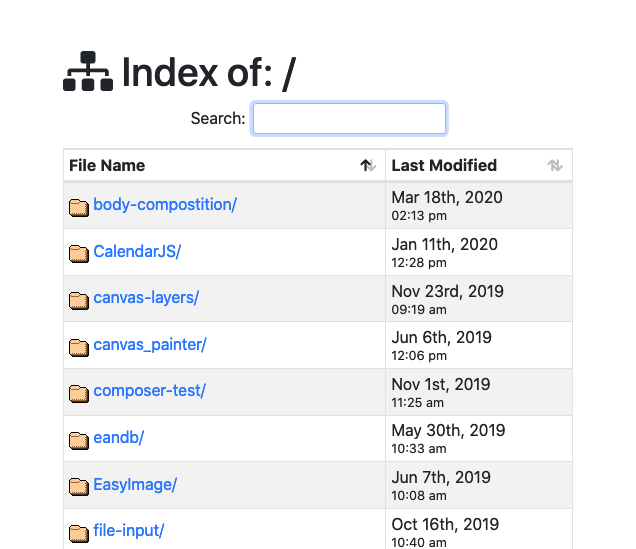The height and width of the screenshot is (549, 636).
Task: Open the canvas-layers/ folder link
Action: click(146, 298)
